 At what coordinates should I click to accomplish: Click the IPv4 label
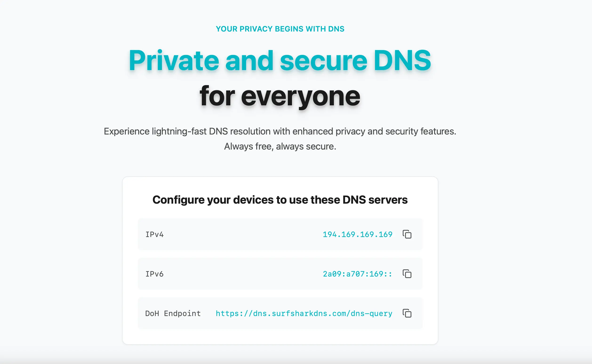pyautogui.click(x=154, y=234)
